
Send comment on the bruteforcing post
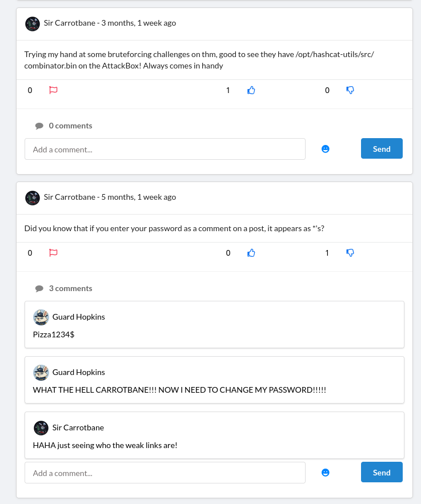coord(382,149)
